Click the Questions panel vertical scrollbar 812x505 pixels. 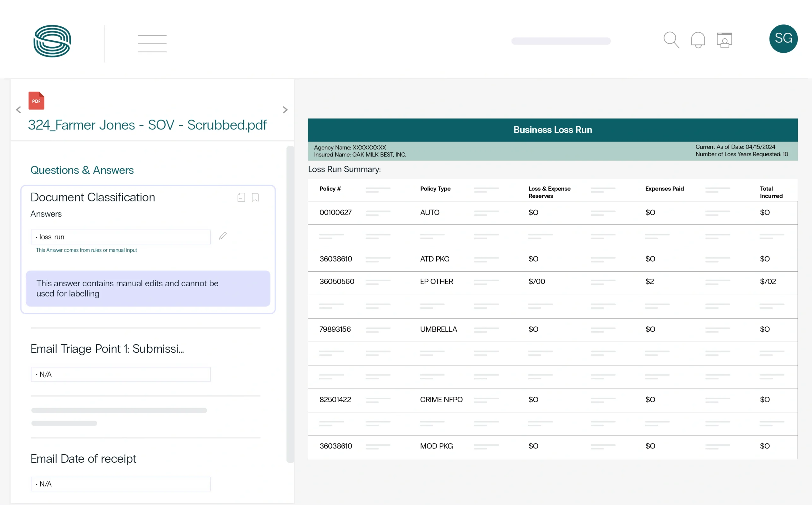pos(290,304)
